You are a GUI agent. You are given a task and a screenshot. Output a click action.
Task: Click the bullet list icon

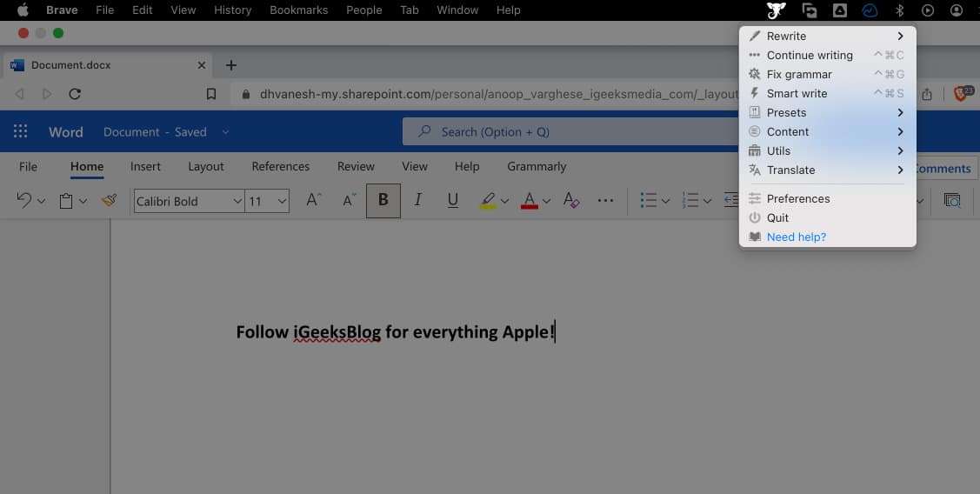click(648, 201)
